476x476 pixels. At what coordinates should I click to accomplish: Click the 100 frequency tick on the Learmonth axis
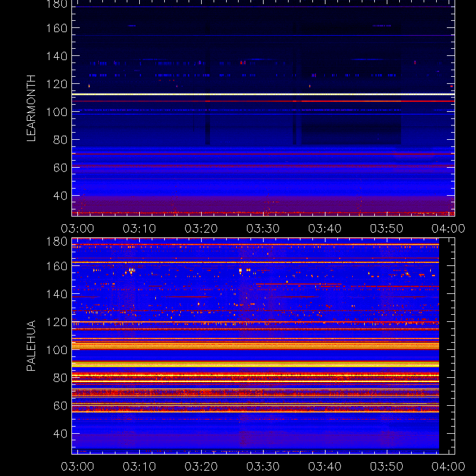point(57,112)
